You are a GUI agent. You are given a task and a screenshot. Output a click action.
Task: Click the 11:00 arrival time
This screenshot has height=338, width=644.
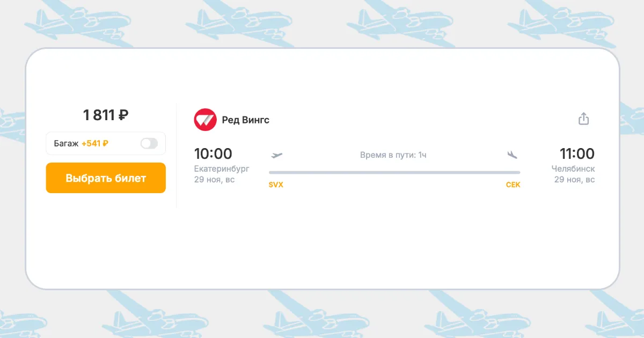click(577, 154)
